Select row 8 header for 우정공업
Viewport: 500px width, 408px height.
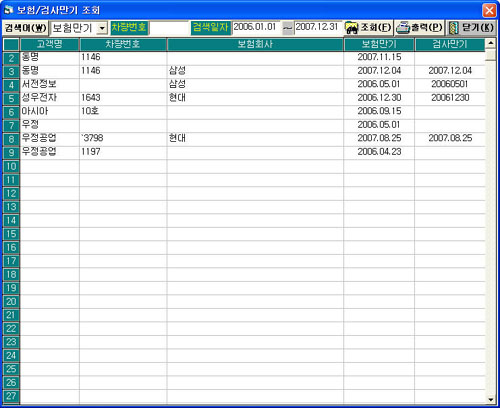click(x=11, y=139)
